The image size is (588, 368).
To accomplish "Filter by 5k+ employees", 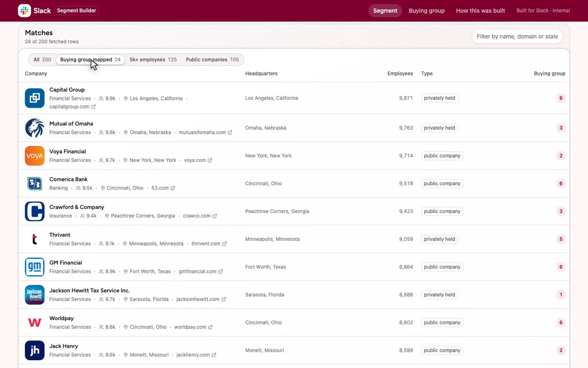I will point(153,60).
